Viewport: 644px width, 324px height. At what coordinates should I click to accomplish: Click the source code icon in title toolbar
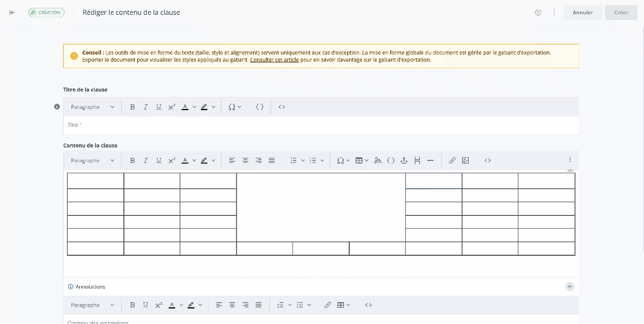[281, 107]
